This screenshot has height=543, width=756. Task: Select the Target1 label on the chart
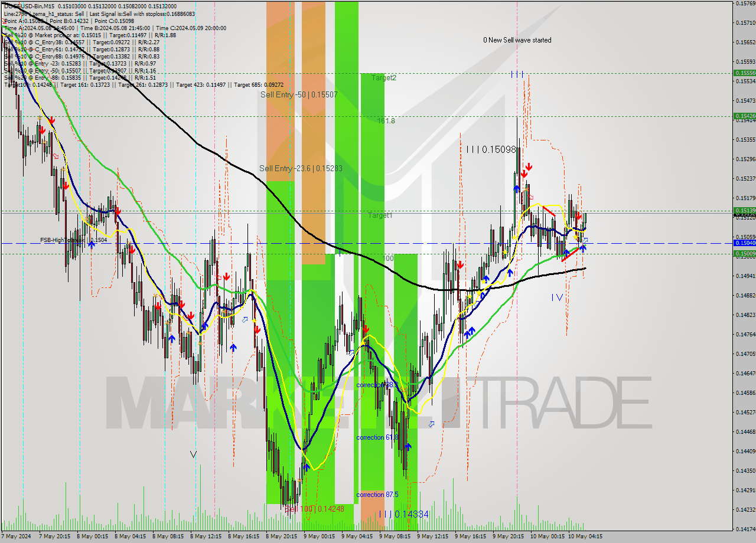380,215
